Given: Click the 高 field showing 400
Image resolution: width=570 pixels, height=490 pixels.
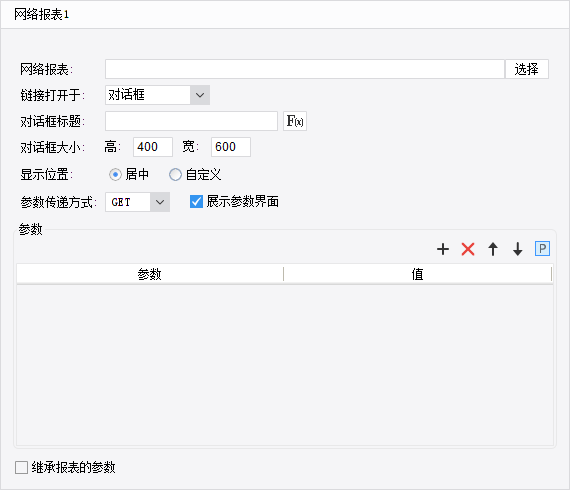Looking at the screenshot, I should pos(153,147).
